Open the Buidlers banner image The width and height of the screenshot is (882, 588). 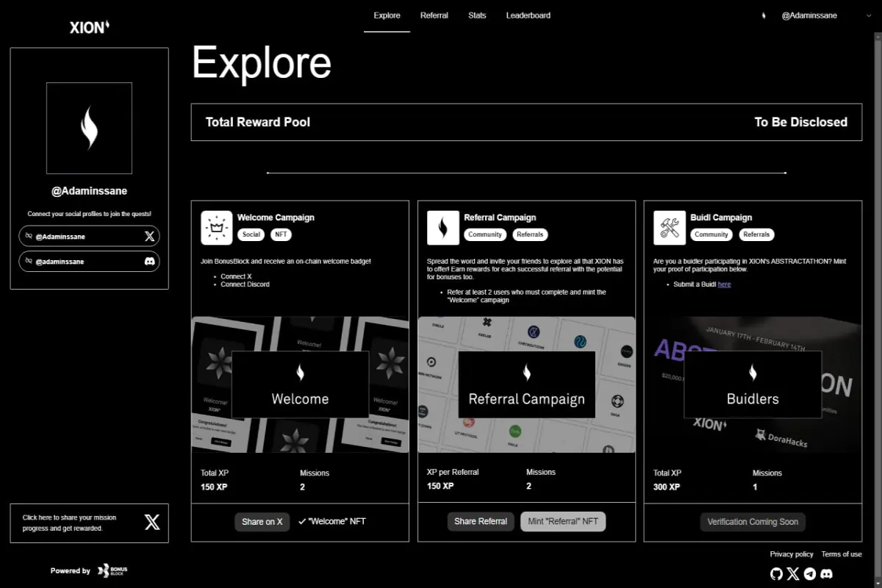point(753,384)
